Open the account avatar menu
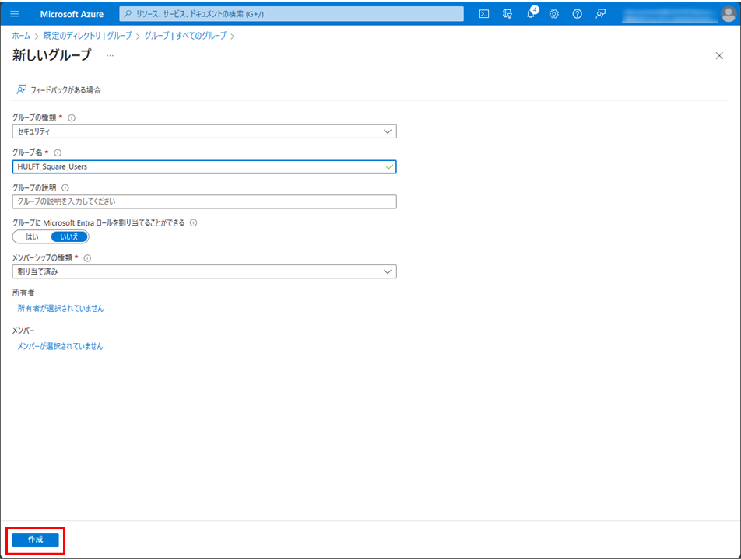Image resolution: width=741 pixels, height=560 pixels. pyautogui.click(x=727, y=14)
